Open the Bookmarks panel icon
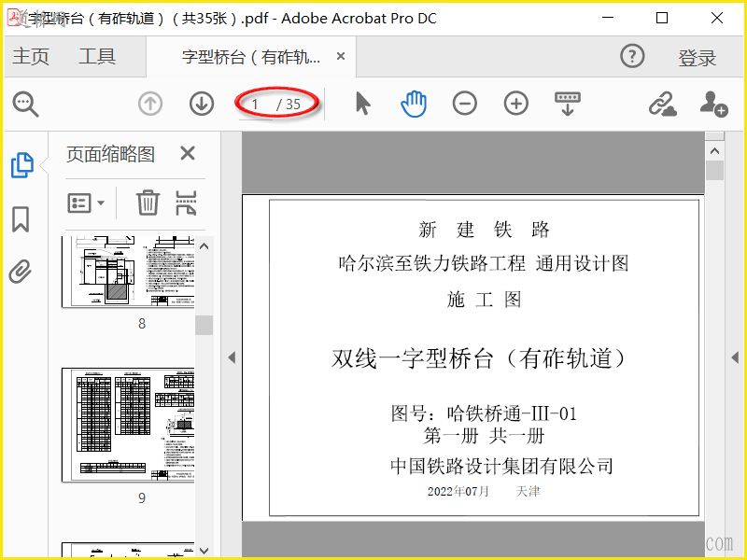This screenshot has height=560, width=747. 21,219
